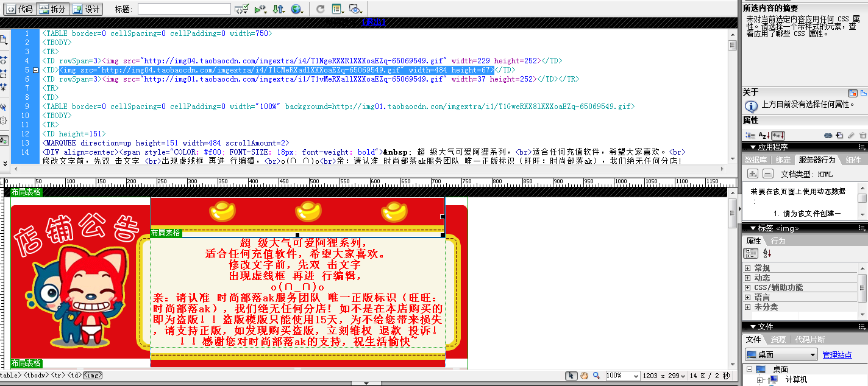Open the 标签 <img> panel options menu

point(862,228)
